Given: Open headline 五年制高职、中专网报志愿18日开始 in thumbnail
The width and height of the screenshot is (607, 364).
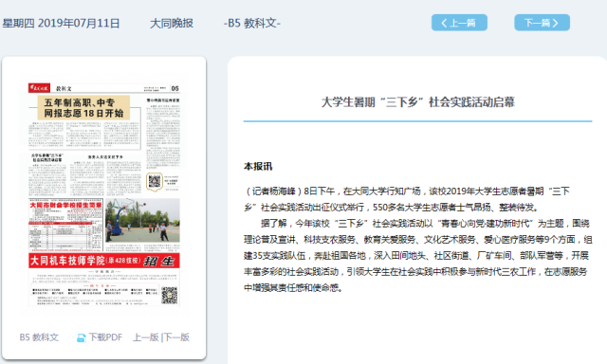Looking at the screenshot, I should pos(83,107).
